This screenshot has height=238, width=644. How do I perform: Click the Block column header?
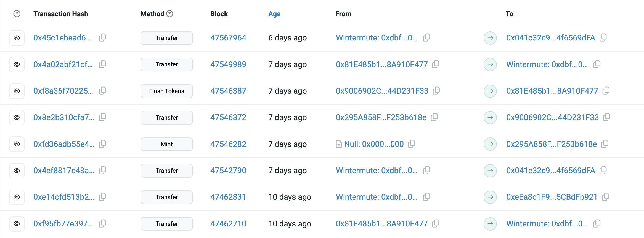tap(219, 13)
